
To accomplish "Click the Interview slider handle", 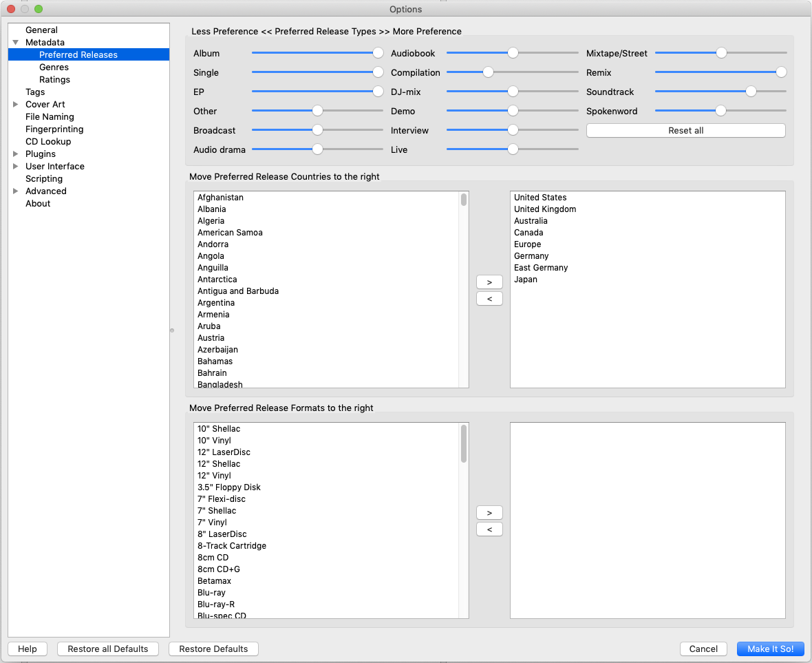I will pos(513,129).
